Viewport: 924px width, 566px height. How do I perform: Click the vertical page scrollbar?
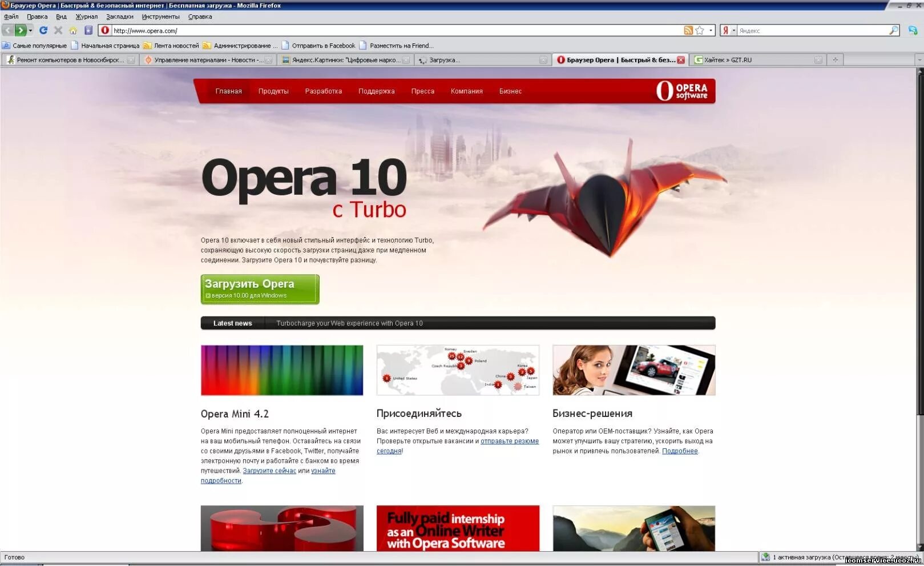pyautogui.click(x=919, y=308)
